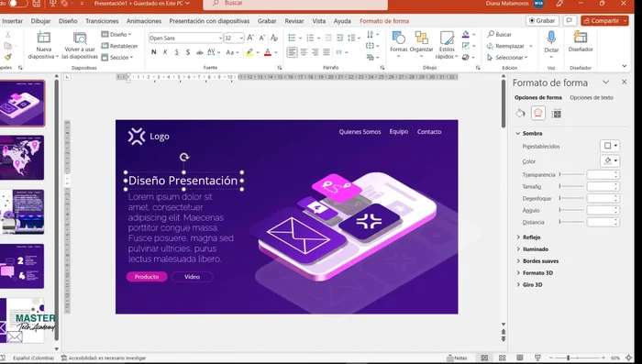Viewport: 642px width, 364px height.
Task: Click the bullet list icon
Action: [x=292, y=38]
